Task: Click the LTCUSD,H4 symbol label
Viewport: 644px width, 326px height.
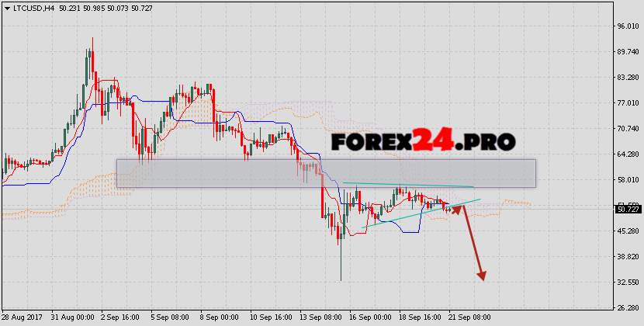Action: pyautogui.click(x=30, y=7)
